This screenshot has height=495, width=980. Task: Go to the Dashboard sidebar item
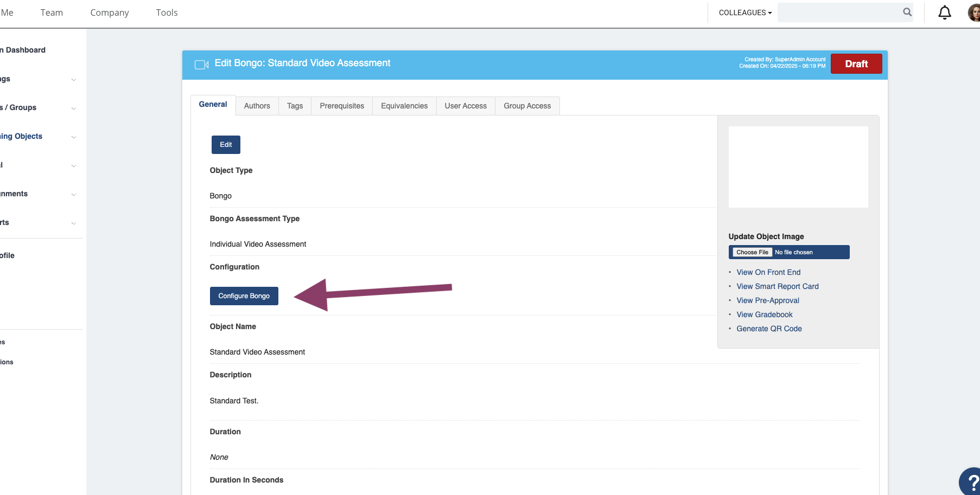coord(23,50)
